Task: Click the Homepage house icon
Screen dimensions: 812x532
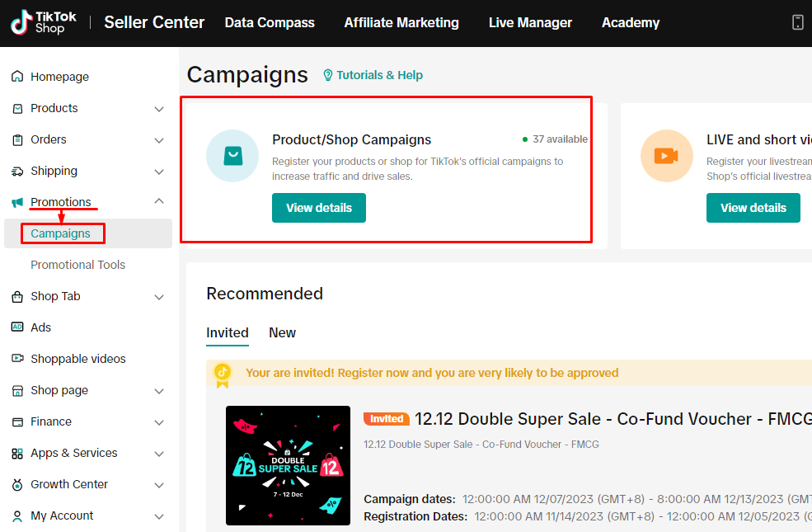Action: pos(17,77)
